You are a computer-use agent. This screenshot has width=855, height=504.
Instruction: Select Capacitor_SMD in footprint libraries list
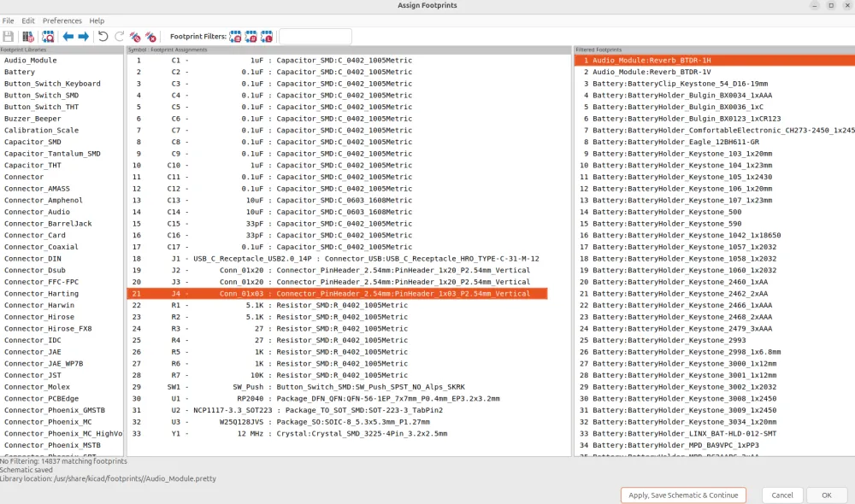(x=32, y=142)
